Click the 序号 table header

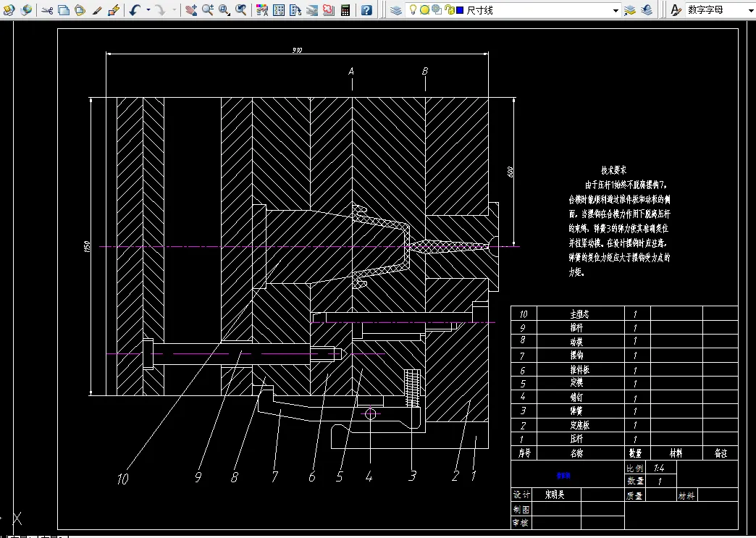(524, 453)
